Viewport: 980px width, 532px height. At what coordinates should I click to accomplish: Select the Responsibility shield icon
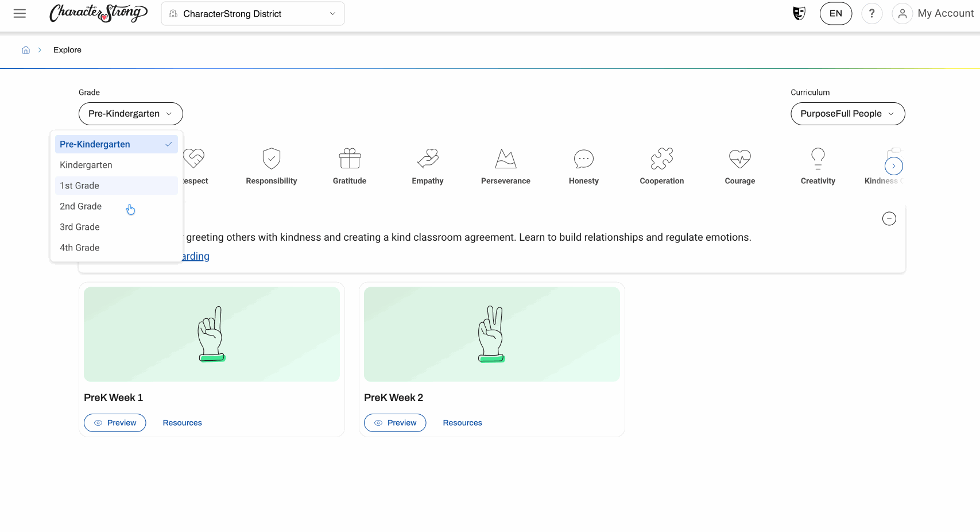pos(272,159)
